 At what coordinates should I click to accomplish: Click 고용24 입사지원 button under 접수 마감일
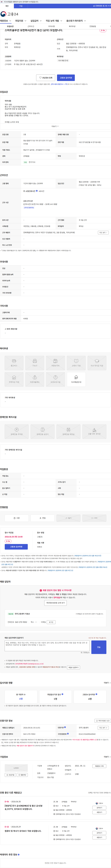[x=16, y=547]
